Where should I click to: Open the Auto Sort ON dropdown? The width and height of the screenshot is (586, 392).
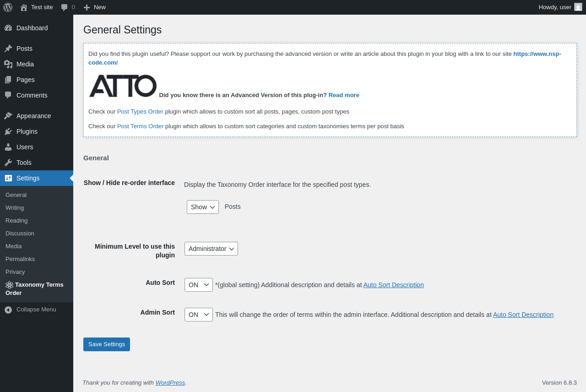click(198, 285)
